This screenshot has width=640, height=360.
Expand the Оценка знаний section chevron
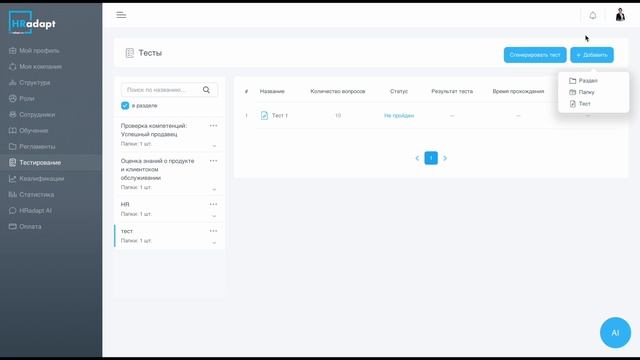coord(214,189)
